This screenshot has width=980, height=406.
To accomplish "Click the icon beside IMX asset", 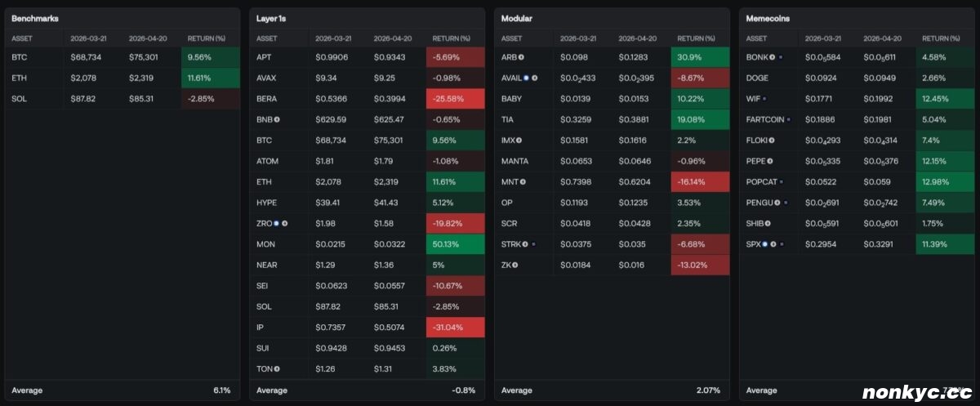I will coord(520,141).
